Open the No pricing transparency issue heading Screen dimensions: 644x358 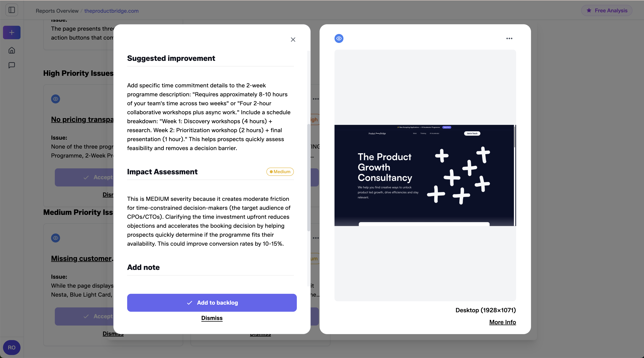click(x=82, y=119)
